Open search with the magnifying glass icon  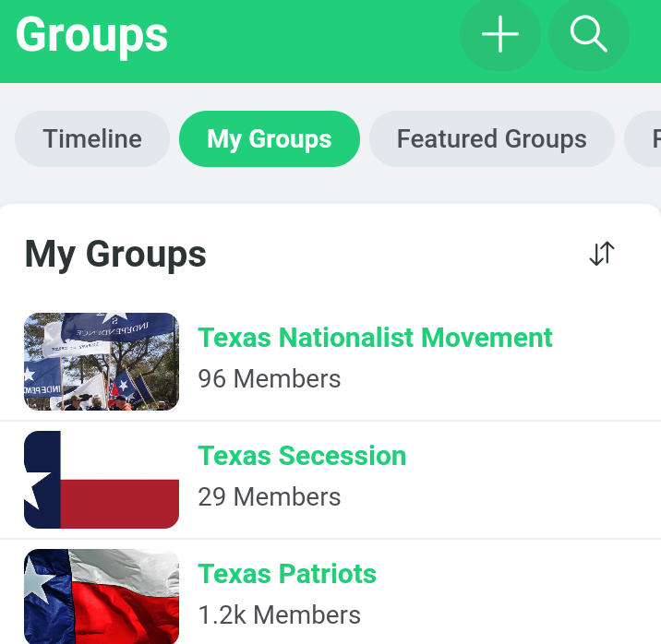(588, 35)
